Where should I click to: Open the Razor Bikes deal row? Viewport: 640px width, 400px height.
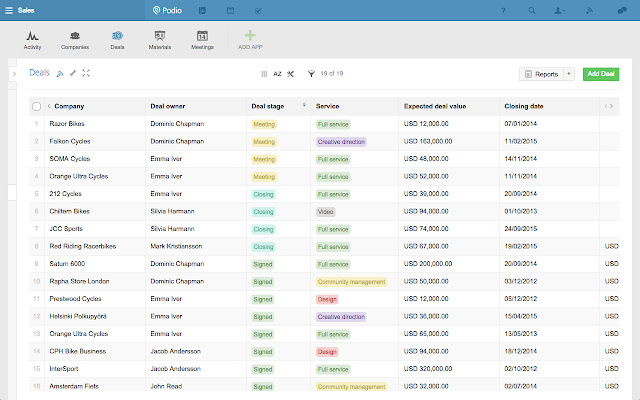(324, 124)
